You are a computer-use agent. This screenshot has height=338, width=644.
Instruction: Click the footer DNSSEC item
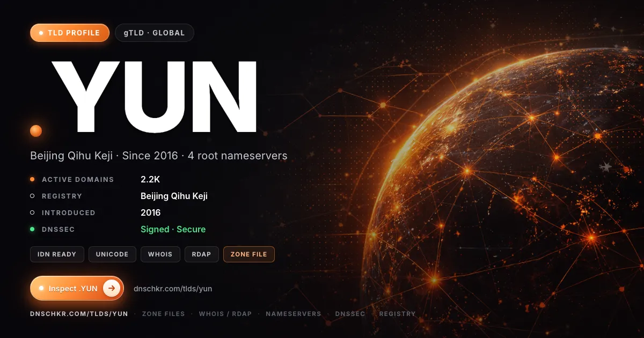coord(350,314)
